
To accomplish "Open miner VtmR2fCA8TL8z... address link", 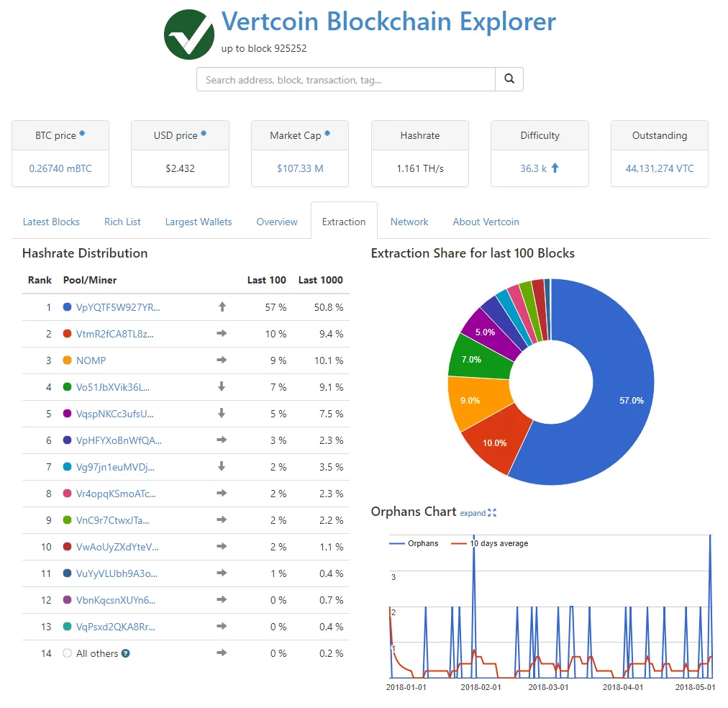I will (114, 335).
